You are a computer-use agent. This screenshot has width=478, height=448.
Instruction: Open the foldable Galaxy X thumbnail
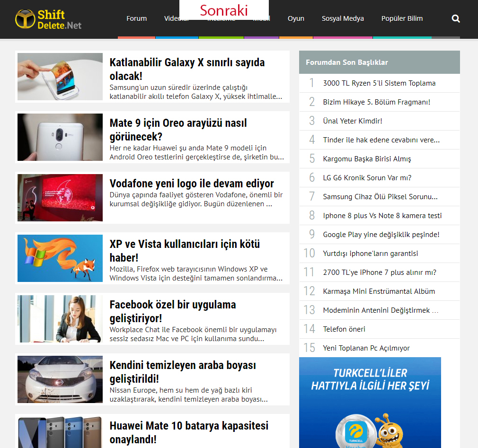point(60,77)
